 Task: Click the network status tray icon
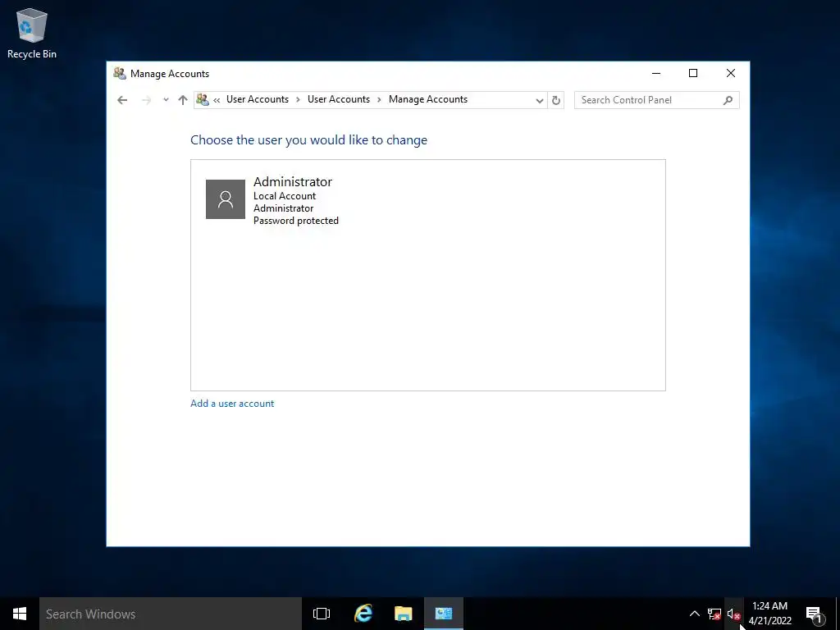coord(714,614)
